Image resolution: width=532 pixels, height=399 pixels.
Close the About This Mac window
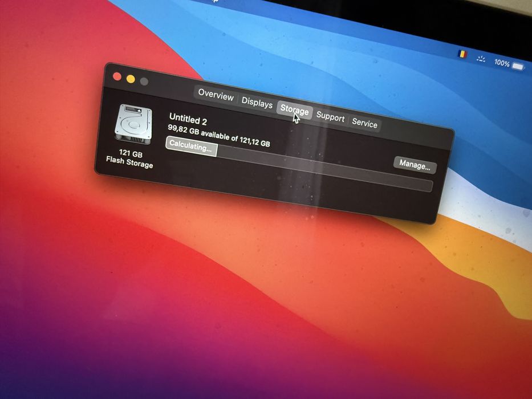[x=117, y=76]
